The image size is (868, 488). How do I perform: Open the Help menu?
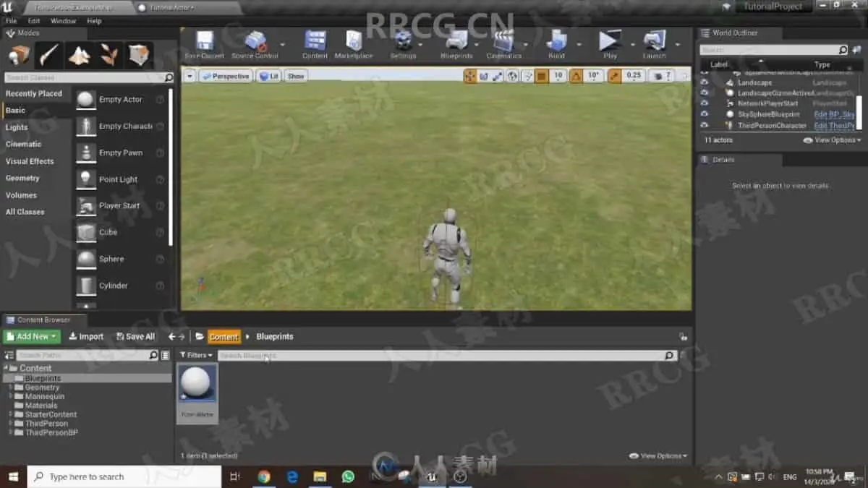click(94, 21)
